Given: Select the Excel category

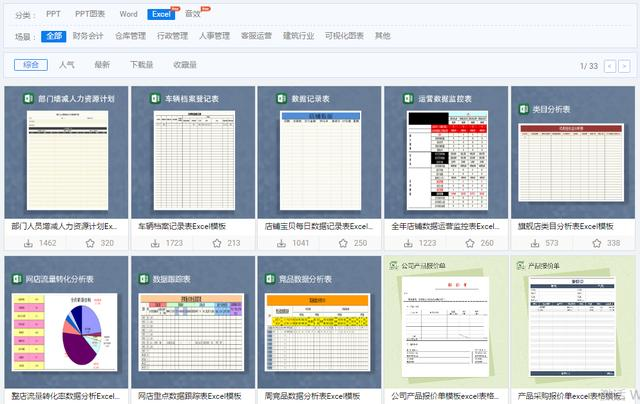Looking at the screenshot, I should pos(161,14).
